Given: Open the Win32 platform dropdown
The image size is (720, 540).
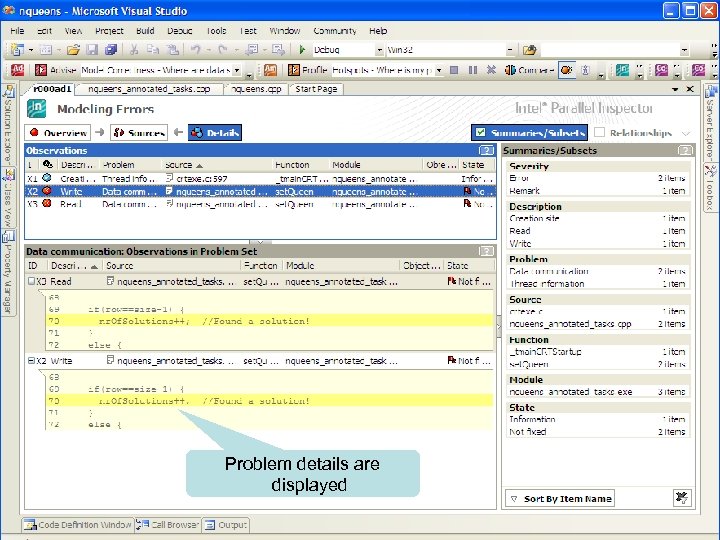Looking at the screenshot, I should (x=510, y=50).
